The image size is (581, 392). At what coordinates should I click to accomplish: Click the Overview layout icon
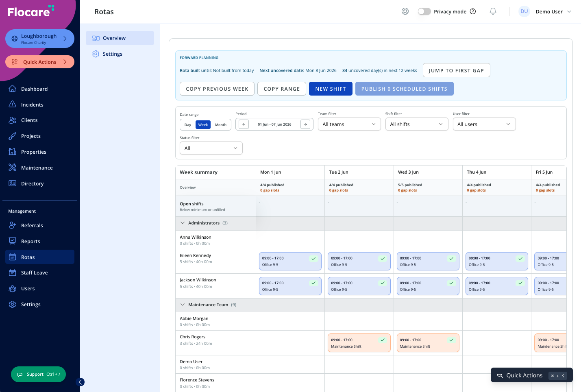96,38
